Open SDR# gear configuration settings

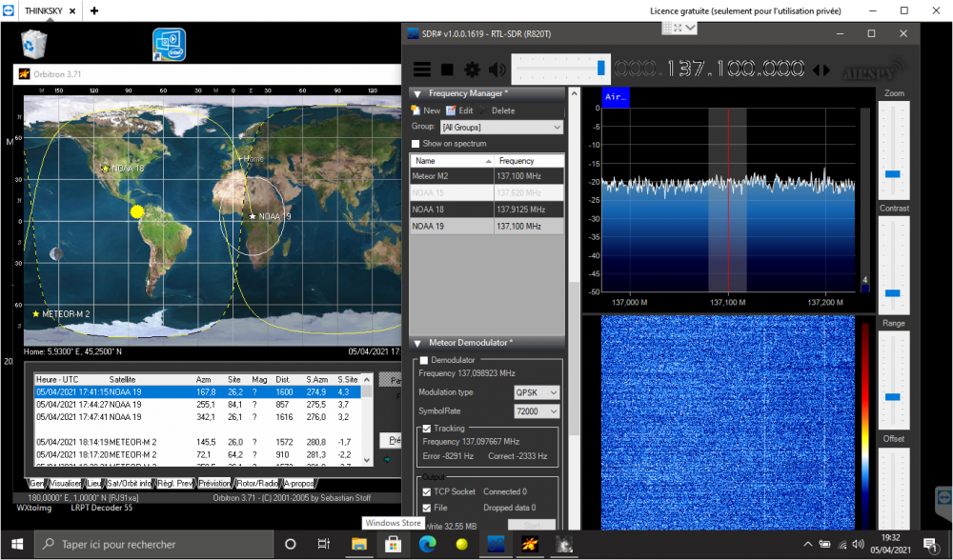[472, 70]
